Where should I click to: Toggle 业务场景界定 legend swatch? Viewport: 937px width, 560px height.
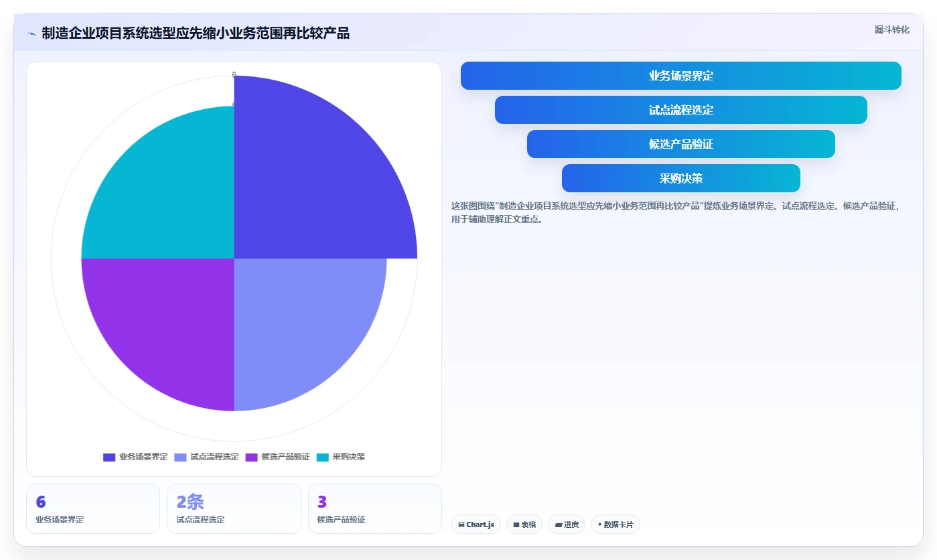pos(109,457)
